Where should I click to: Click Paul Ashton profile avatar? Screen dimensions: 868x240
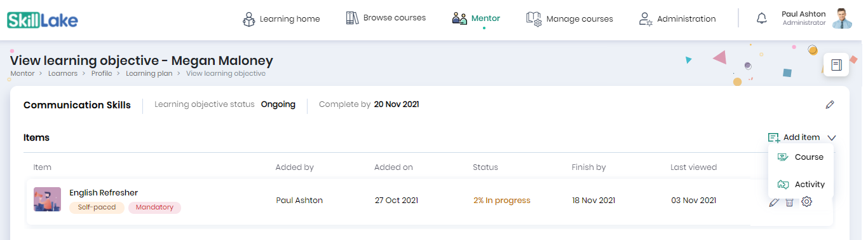point(842,18)
